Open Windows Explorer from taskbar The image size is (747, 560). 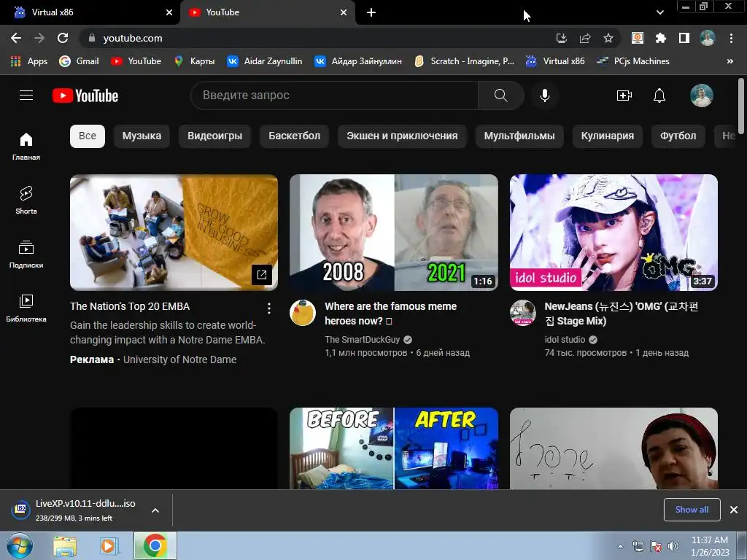(x=65, y=546)
